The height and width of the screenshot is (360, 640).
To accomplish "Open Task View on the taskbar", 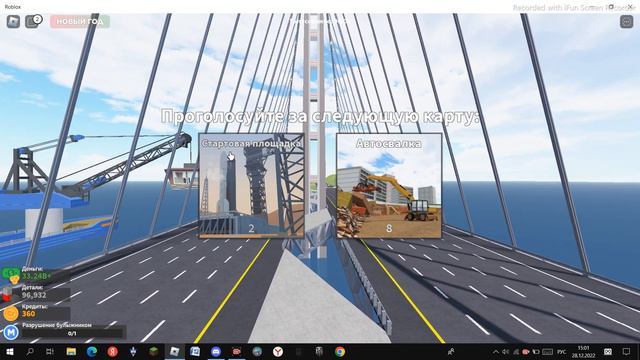I will pos(50,351).
